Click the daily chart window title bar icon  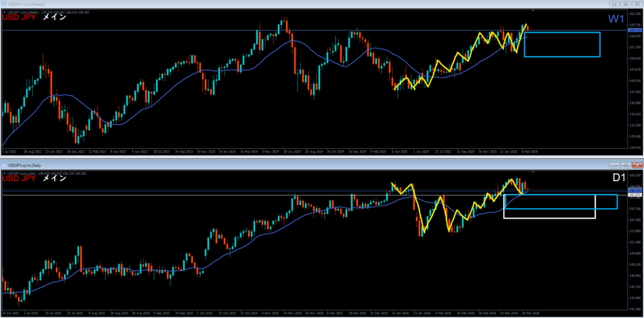(4, 165)
